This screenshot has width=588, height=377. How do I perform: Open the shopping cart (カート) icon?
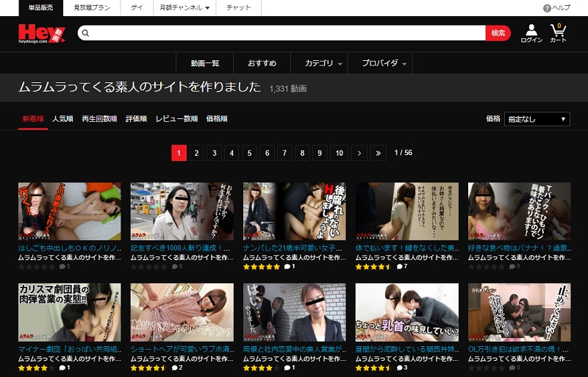[x=559, y=33]
